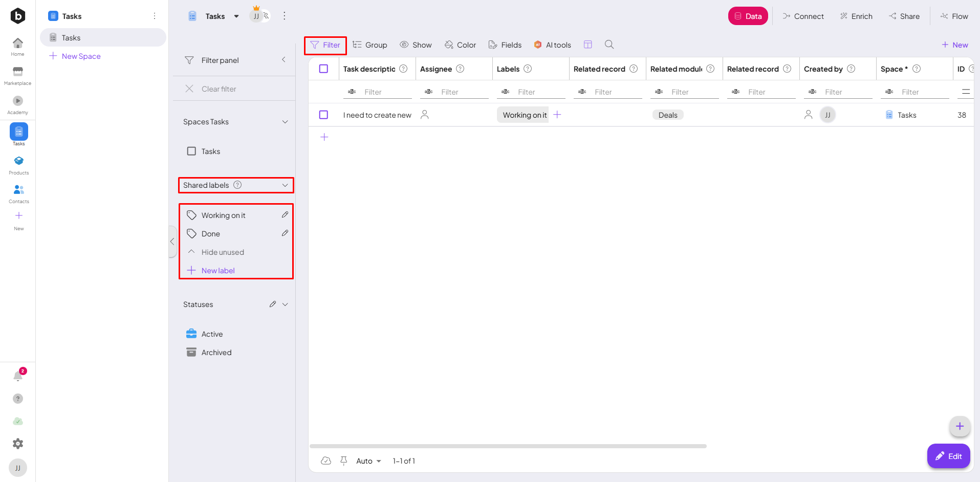Viewport: 980px width, 482px height.
Task: Collapse the Spaces Tasks section
Action: (x=285, y=122)
